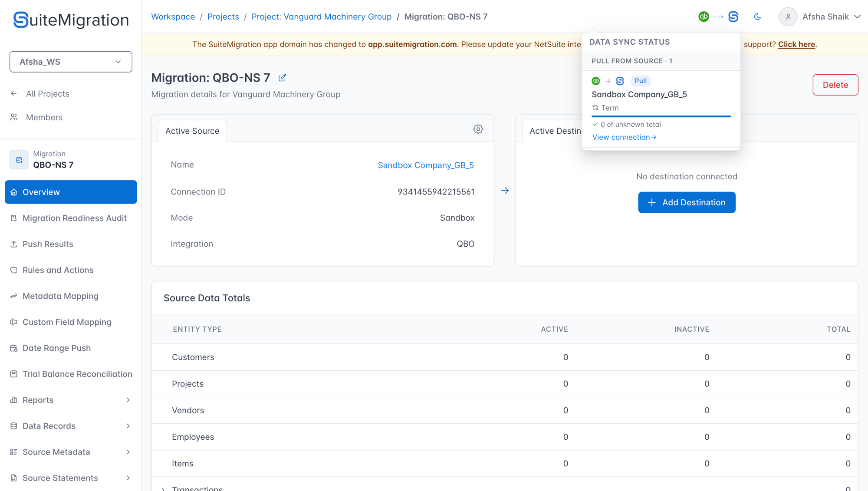Go to Workspace breadcrumb
Viewport: 868px width, 491px height.
point(173,16)
